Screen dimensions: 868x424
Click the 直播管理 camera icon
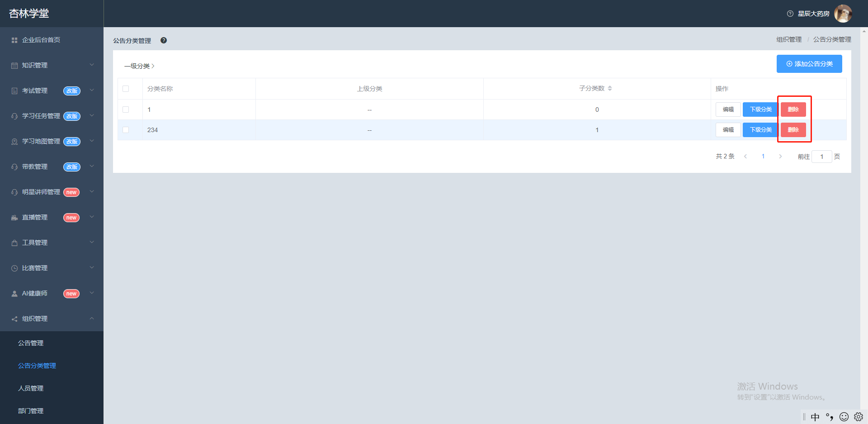pos(14,218)
